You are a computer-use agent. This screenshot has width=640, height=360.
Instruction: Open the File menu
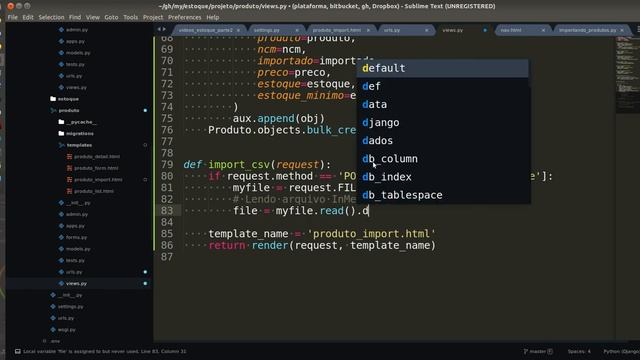(x=13, y=17)
